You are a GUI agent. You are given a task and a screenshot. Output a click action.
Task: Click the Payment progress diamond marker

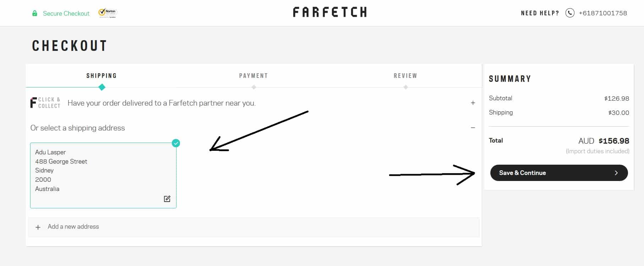tap(253, 87)
